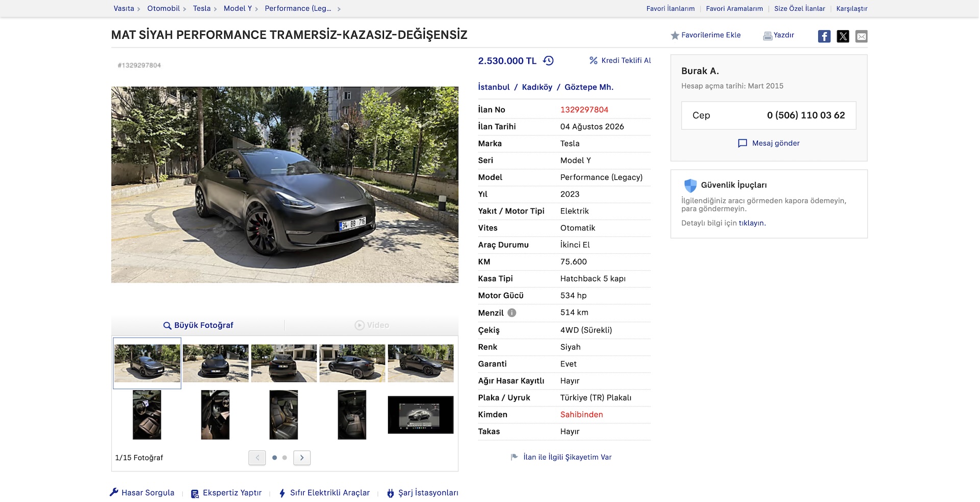Click the main car photo
This screenshot has width=980, height=502.
[285, 185]
